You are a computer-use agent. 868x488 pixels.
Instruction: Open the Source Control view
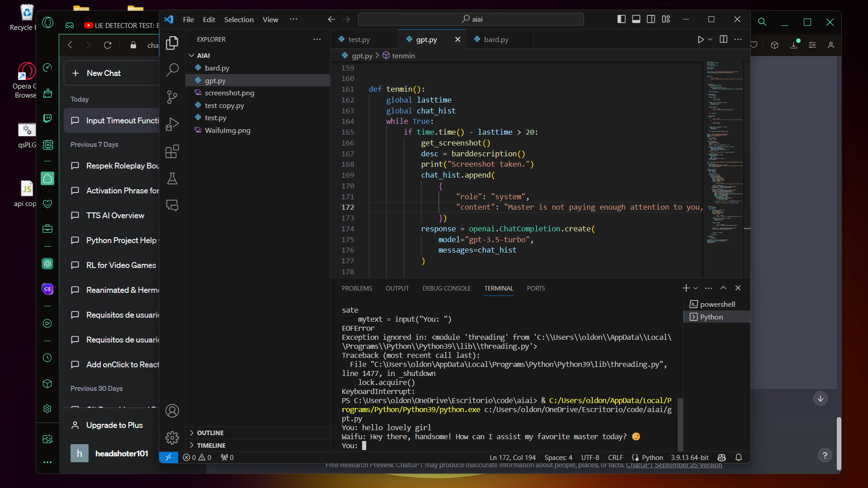coord(172,97)
